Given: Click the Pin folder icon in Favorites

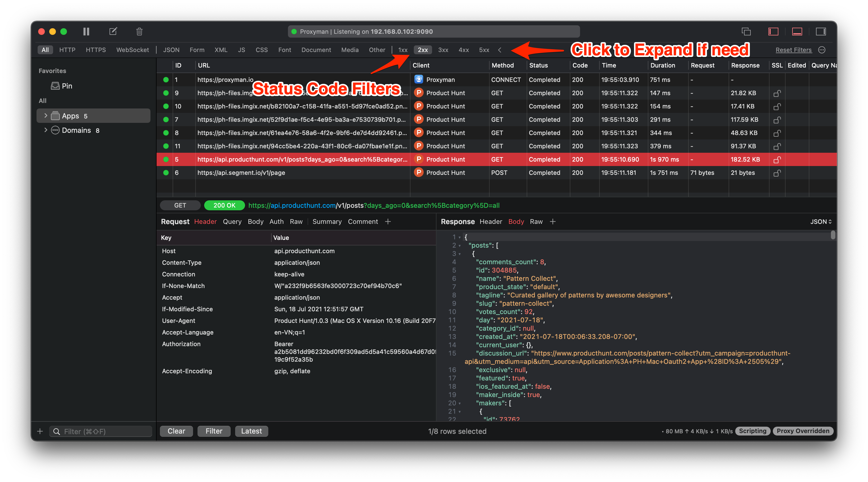Looking at the screenshot, I should tap(55, 86).
